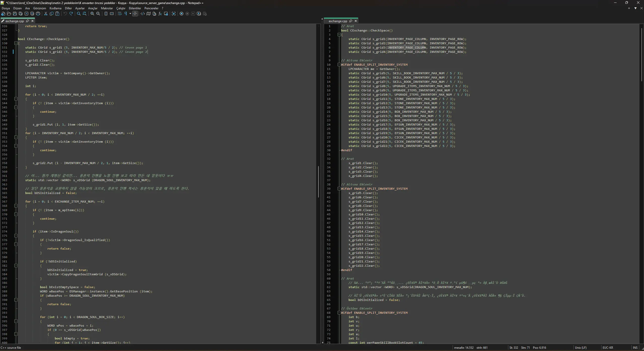
Task: Click the Unix (LF) status bar field
Action: (x=581, y=348)
